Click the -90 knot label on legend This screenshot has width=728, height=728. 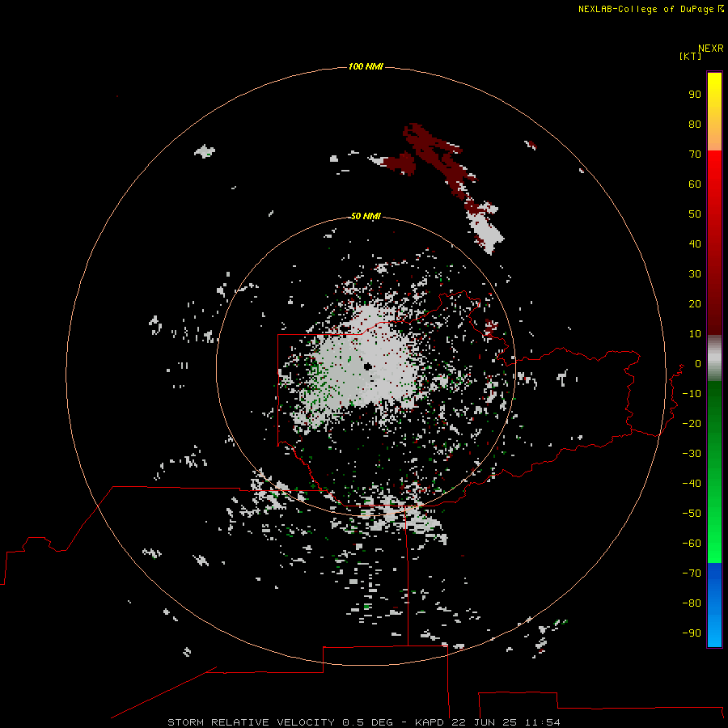(692, 633)
